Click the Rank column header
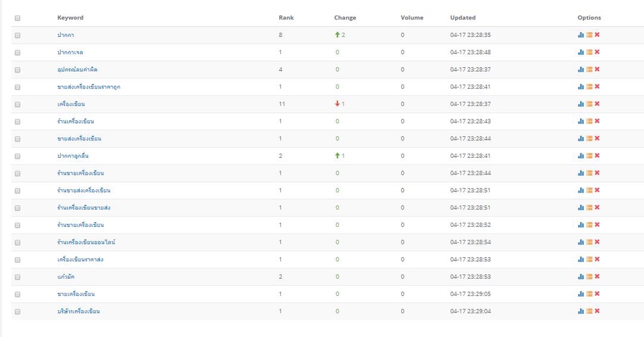644x337 pixels. point(286,17)
